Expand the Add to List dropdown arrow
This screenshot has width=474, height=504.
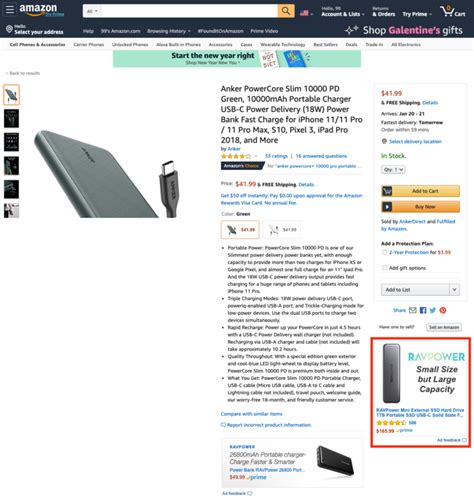point(454,290)
